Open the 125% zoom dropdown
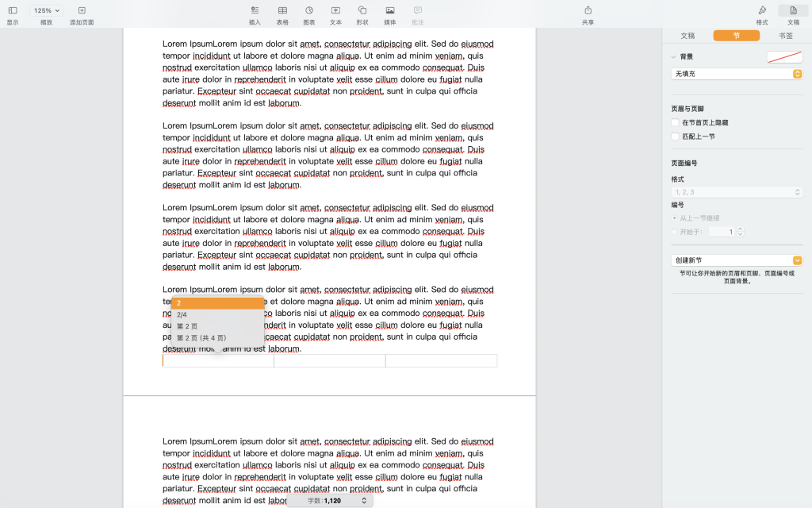Viewport: 812px width, 508px height. click(46, 10)
